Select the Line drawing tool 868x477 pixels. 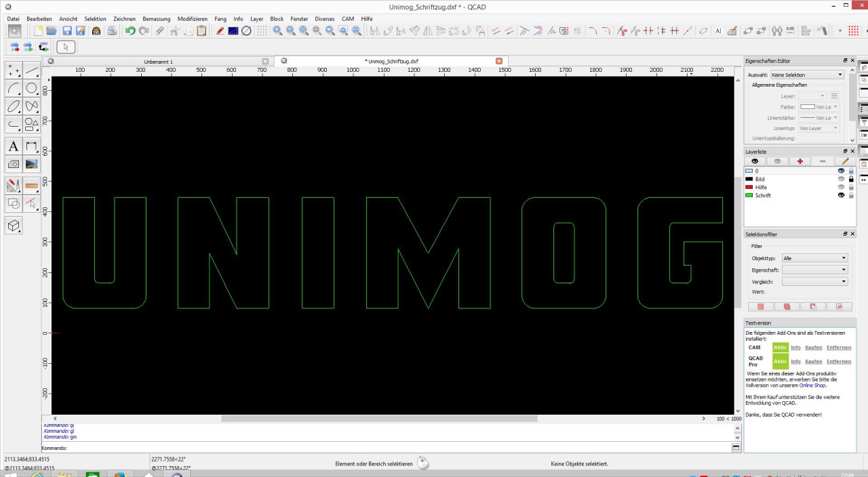[x=31, y=71]
